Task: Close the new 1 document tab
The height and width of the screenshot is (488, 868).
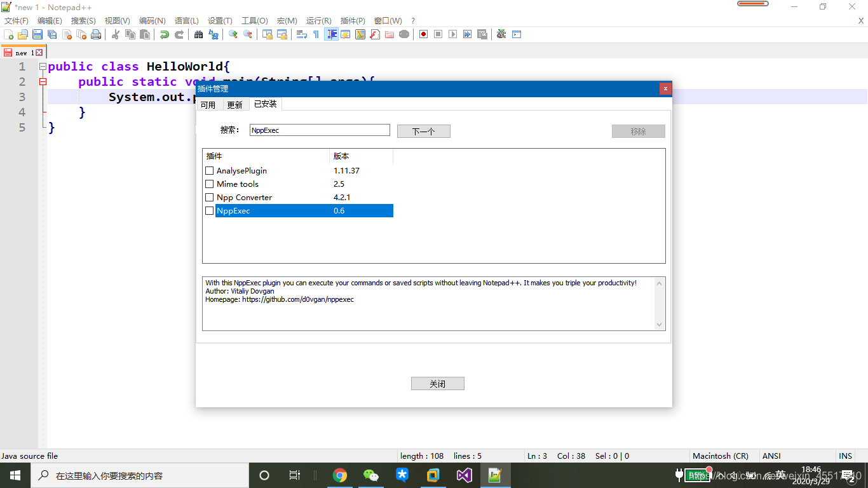Action: pos(39,53)
